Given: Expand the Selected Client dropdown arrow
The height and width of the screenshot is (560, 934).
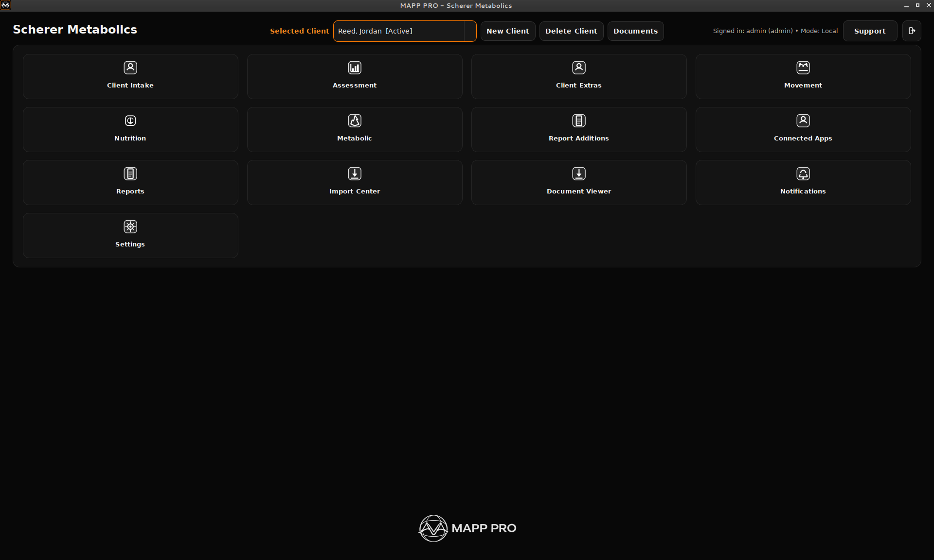Looking at the screenshot, I should click(x=470, y=31).
